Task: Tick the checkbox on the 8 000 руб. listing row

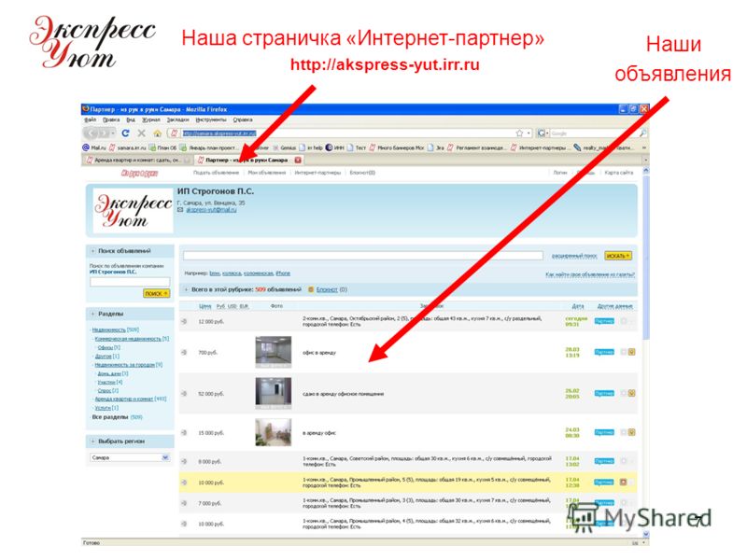Action: pos(623,461)
